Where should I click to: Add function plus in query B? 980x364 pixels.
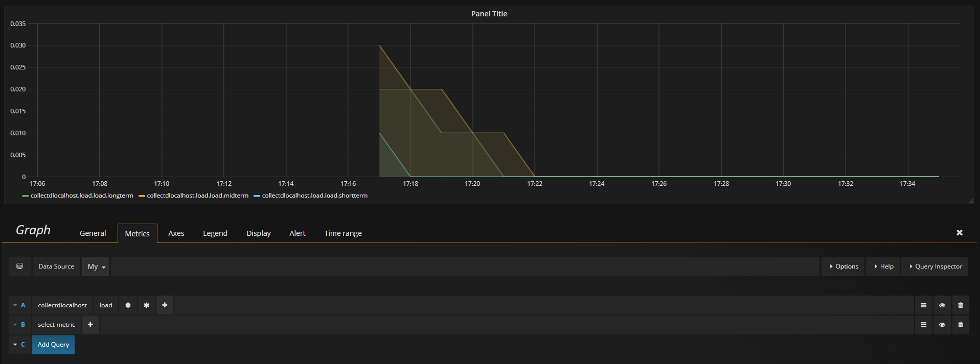coord(90,325)
